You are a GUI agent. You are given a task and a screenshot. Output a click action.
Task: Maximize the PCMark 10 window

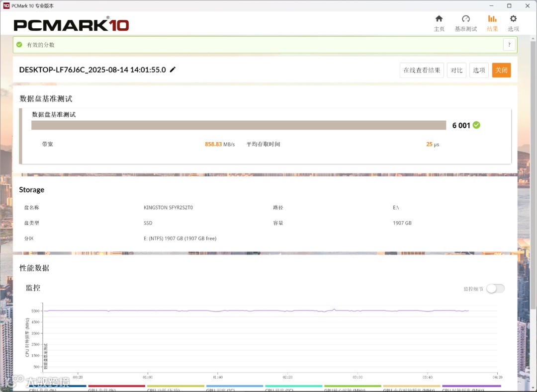(509, 6)
